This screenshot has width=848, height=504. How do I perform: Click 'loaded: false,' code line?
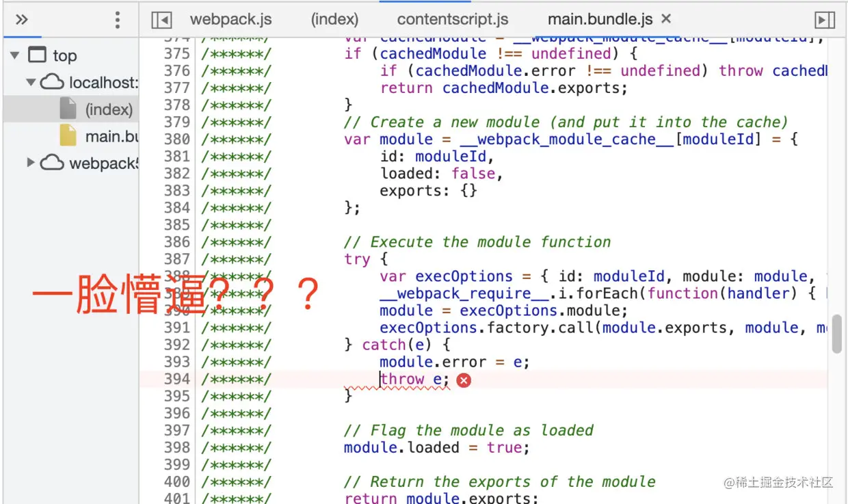pos(442,174)
